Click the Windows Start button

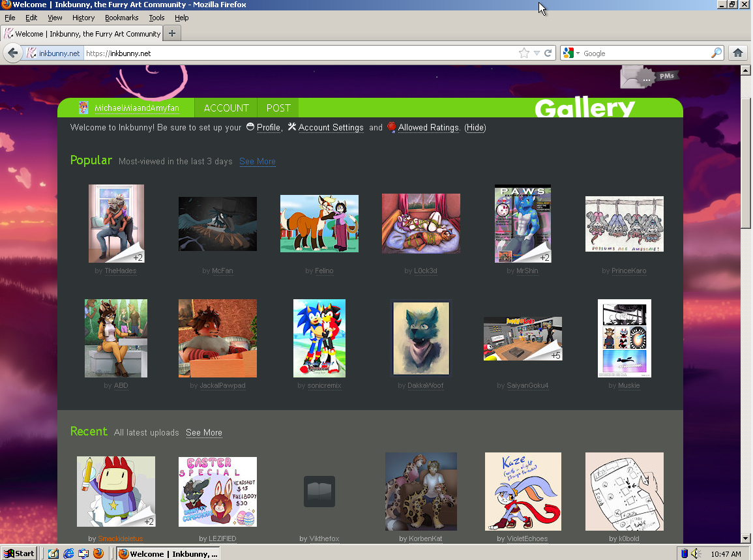pyautogui.click(x=19, y=553)
